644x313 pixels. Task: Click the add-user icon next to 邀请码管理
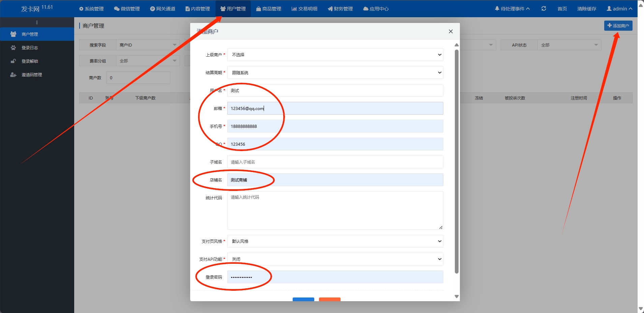[13, 75]
